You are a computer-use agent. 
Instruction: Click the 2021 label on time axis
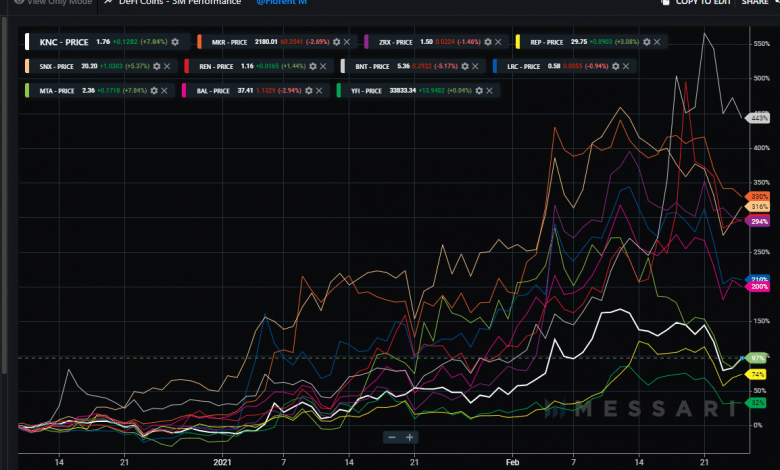coord(222,462)
